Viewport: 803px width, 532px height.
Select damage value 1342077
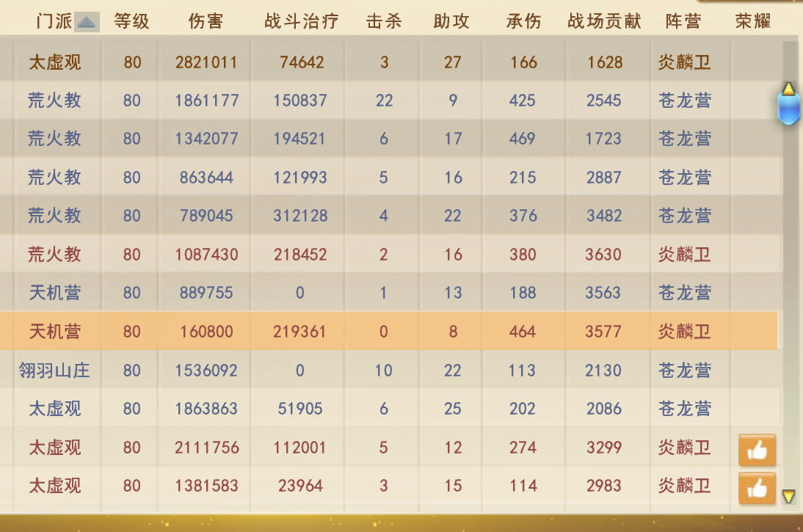pos(206,139)
